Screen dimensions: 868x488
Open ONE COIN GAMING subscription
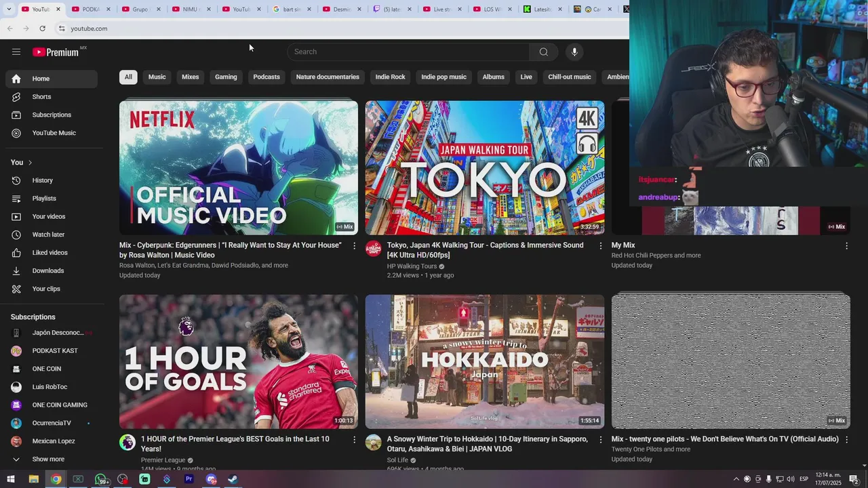click(x=52, y=405)
